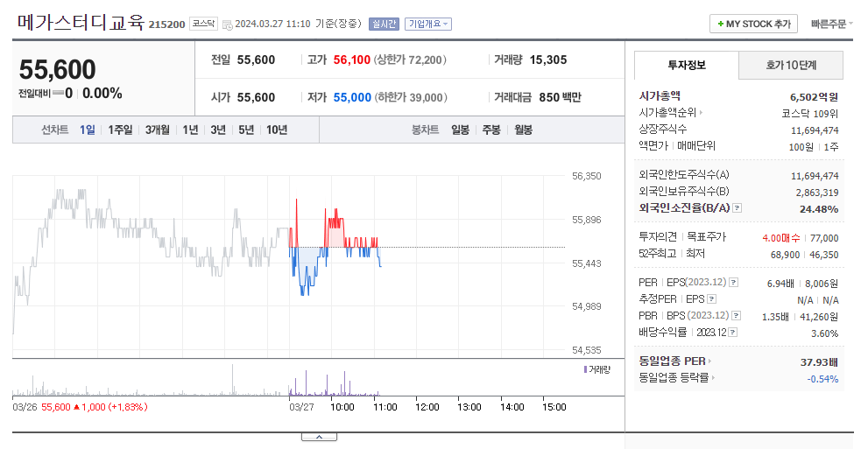Collapse the chart panel with up chevron
868x449 pixels.
pyautogui.click(x=319, y=437)
